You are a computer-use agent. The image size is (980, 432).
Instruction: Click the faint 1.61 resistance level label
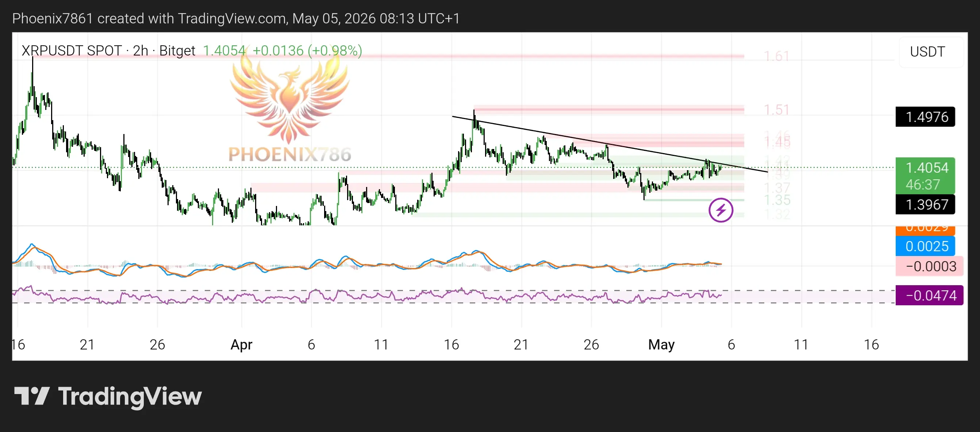[x=776, y=56]
